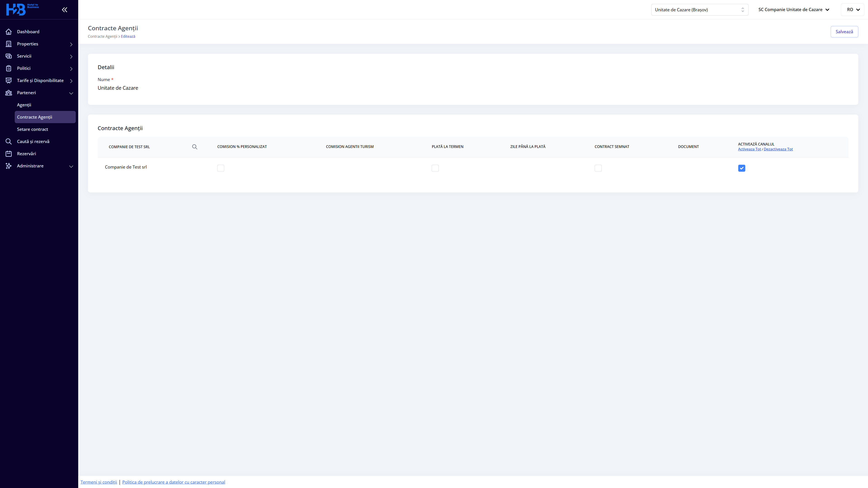Click the Caută și rezervă magnifier icon

[9, 141]
